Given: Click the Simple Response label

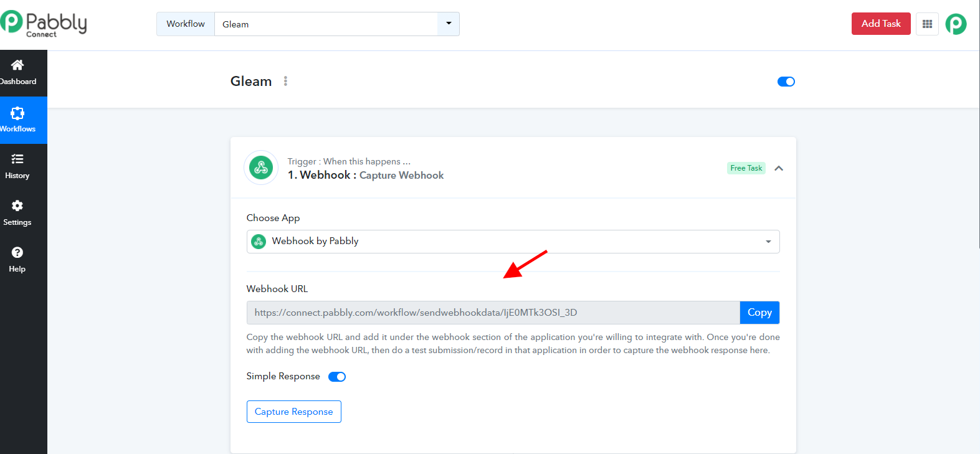Looking at the screenshot, I should click(283, 376).
